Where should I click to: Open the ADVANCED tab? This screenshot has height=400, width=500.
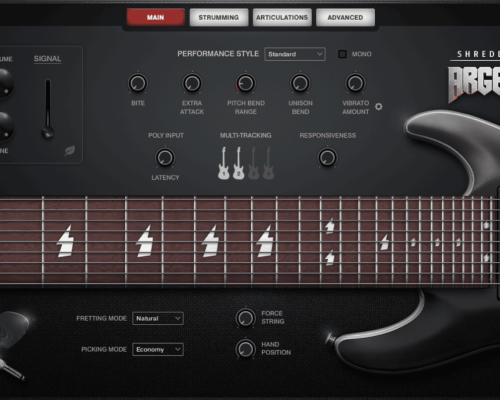[x=345, y=17]
